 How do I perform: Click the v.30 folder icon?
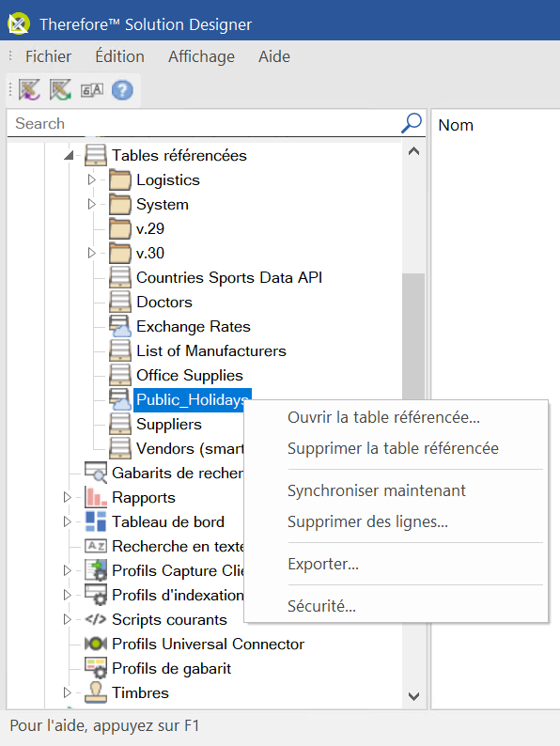[x=120, y=253]
